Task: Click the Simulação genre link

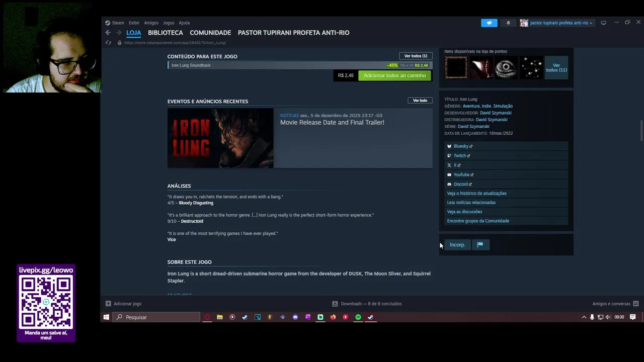Action: [x=503, y=106]
